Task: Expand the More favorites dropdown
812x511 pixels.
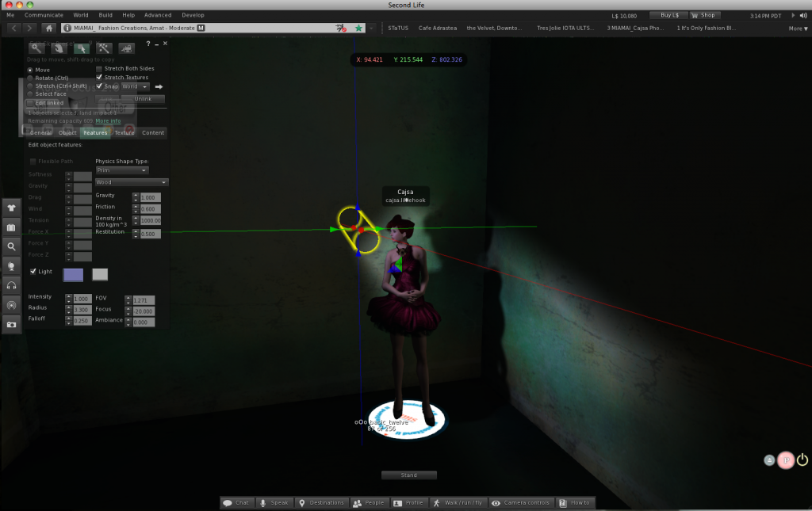Action: tap(796, 29)
